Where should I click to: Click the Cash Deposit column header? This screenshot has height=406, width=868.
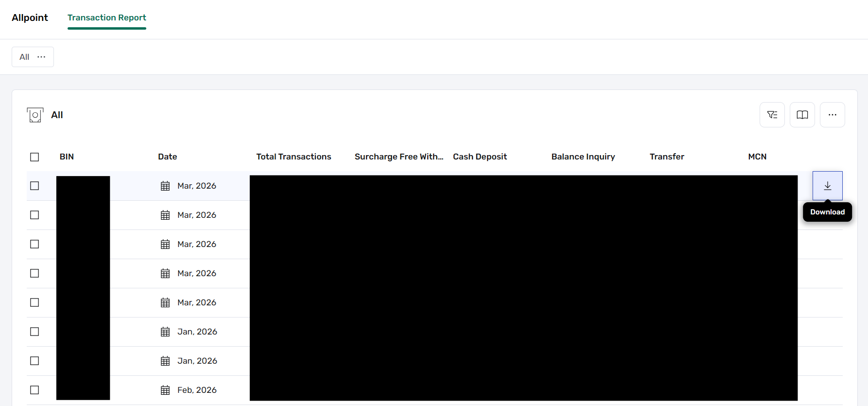coord(480,157)
